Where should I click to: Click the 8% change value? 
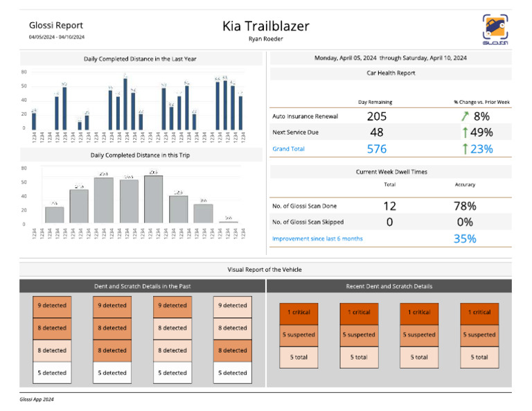point(481,116)
